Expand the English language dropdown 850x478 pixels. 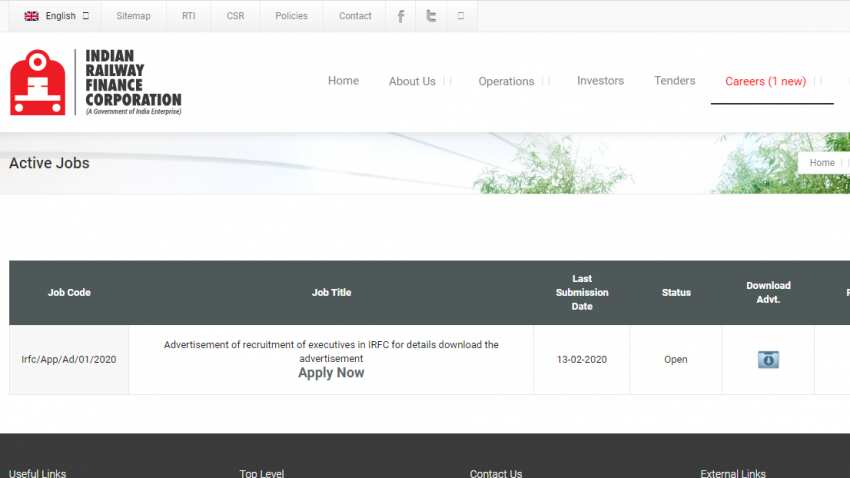[x=86, y=16]
